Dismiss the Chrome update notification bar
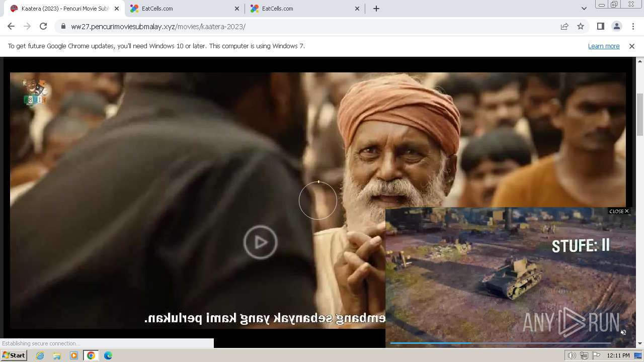The width and height of the screenshot is (644, 362). pyautogui.click(x=632, y=46)
